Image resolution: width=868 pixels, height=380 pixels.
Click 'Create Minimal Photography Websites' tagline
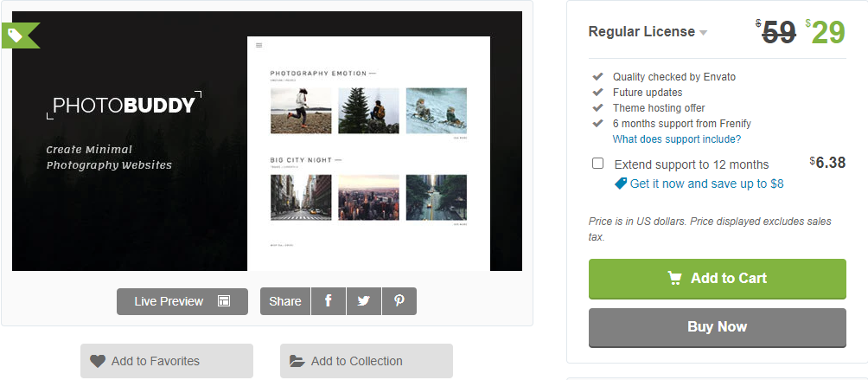click(x=109, y=158)
